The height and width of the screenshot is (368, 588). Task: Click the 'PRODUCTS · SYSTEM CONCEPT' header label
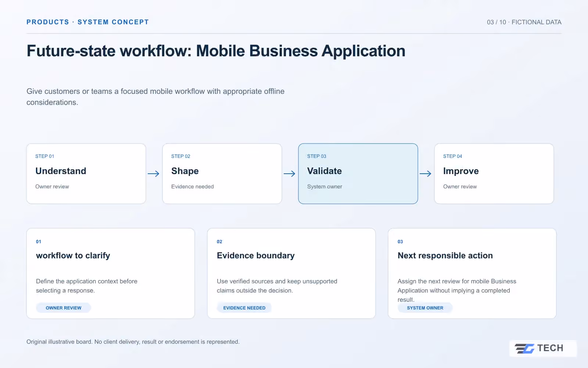pyautogui.click(x=88, y=22)
